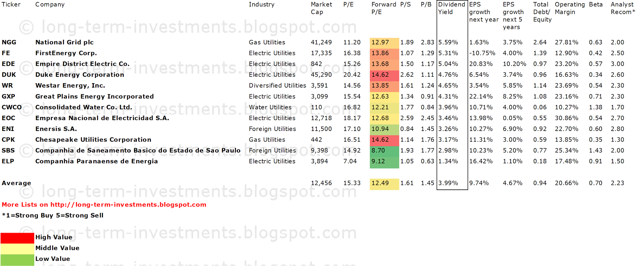The image size is (644, 266).
Task: Click the analyst recommendation value 1.30
Action: (x=617, y=140)
